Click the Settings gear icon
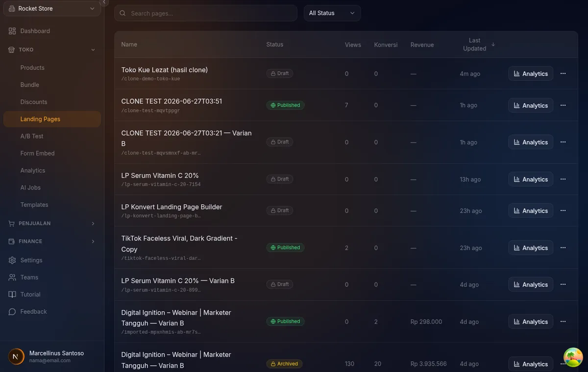588x372 pixels. [x=12, y=260]
